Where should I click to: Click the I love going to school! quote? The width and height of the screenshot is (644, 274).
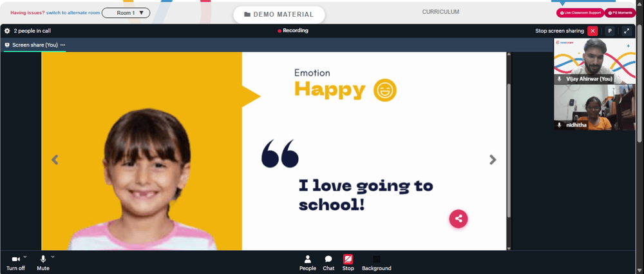coord(366,195)
